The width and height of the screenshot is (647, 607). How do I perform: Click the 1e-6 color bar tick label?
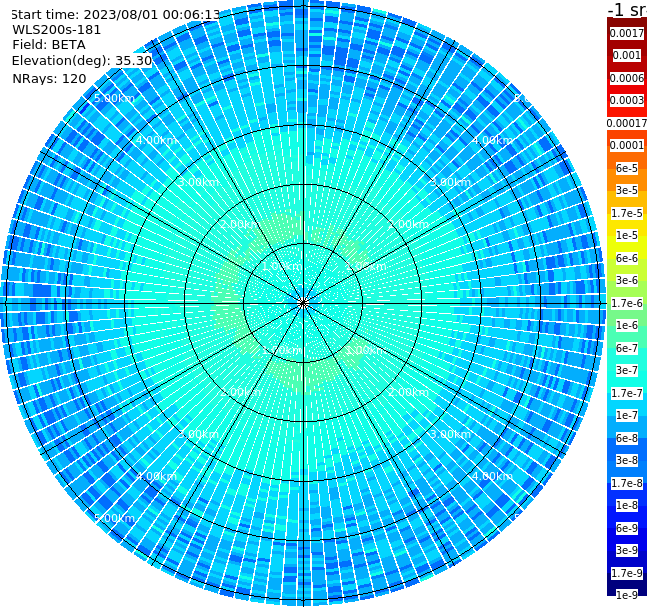coord(627,325)
